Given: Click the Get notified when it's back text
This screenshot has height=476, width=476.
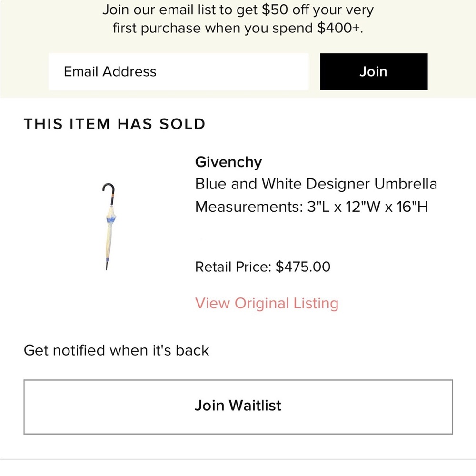Looking at the screenshot, I should (117, 350).
